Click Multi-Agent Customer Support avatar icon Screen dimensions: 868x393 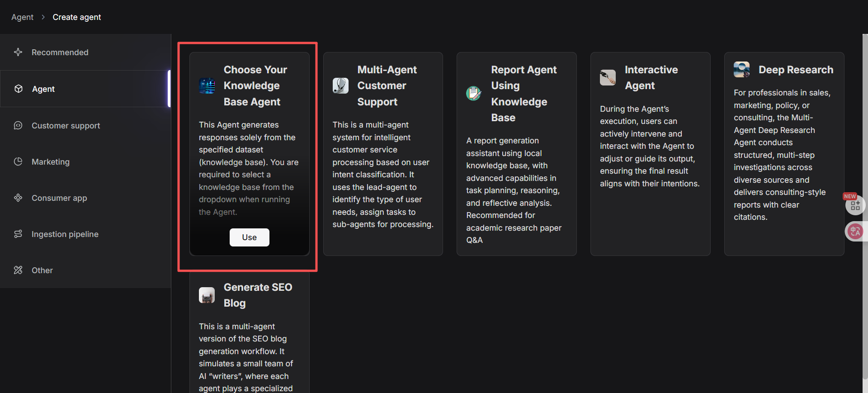click(x=340, y=85)
